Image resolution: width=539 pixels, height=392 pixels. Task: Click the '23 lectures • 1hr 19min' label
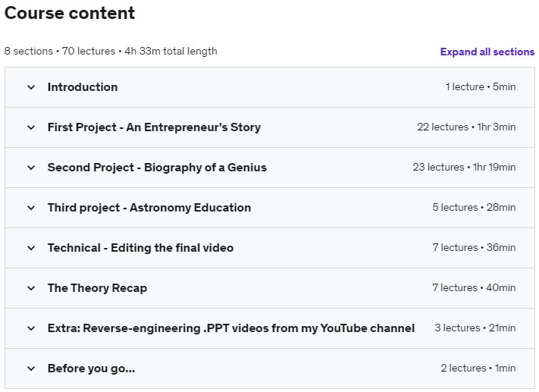464,167
